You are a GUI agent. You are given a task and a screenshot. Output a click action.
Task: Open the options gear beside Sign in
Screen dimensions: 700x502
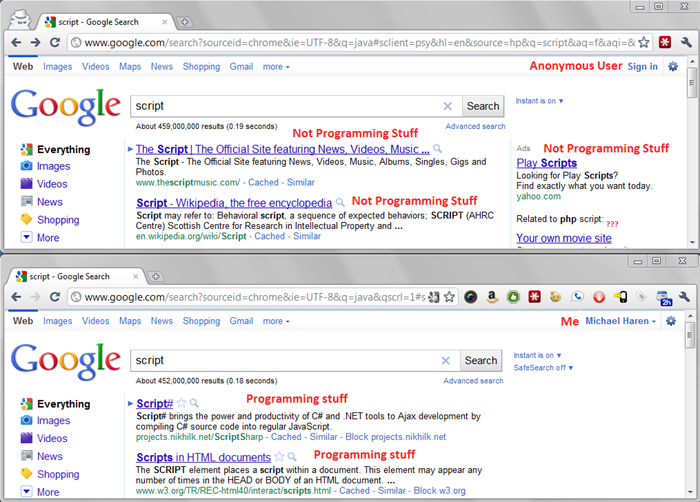click(x=673, y=67)
